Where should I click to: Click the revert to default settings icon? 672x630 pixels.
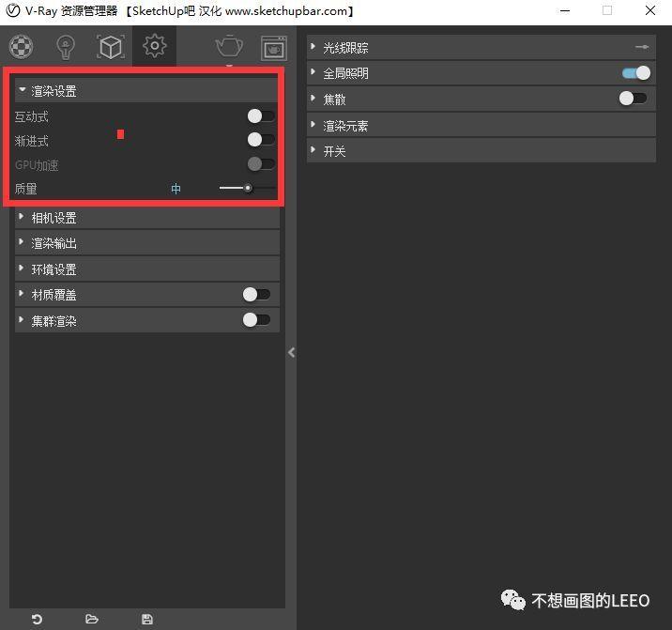[x=37, y=619]
